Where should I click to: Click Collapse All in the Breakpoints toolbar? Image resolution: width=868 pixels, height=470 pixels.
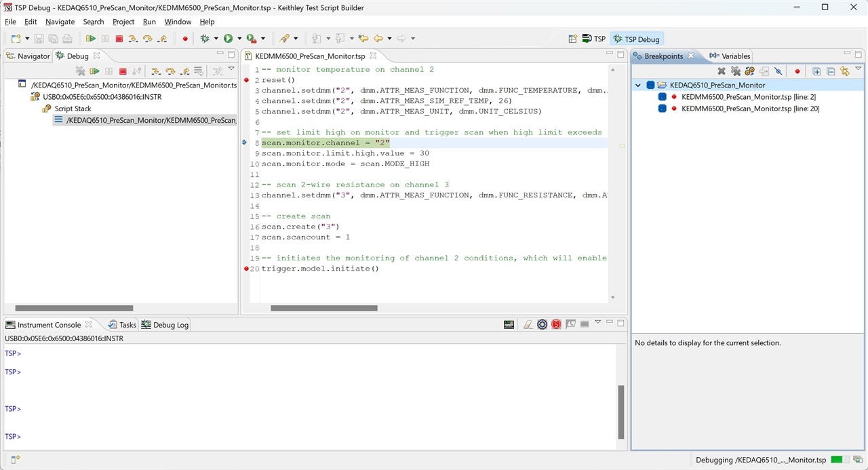[x=831, y=71]
